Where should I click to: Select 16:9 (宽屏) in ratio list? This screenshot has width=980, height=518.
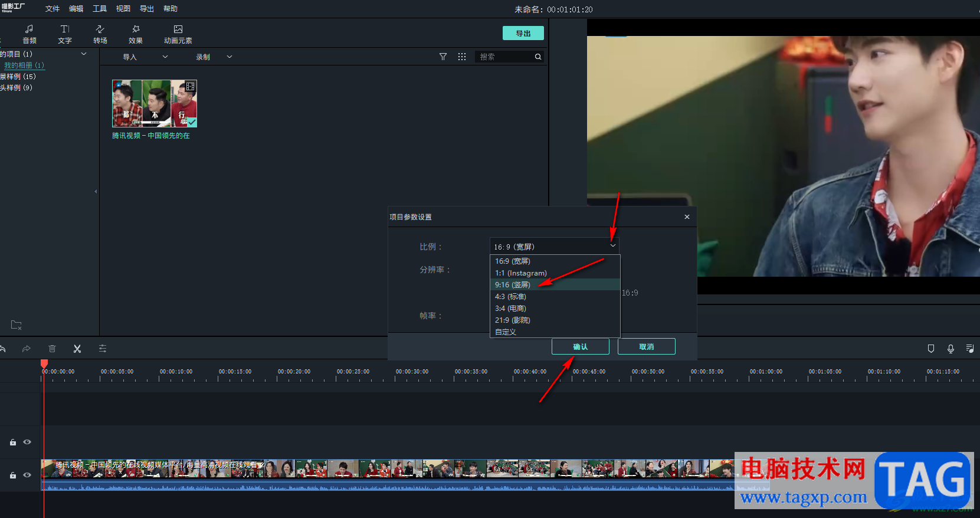(555, 261)
